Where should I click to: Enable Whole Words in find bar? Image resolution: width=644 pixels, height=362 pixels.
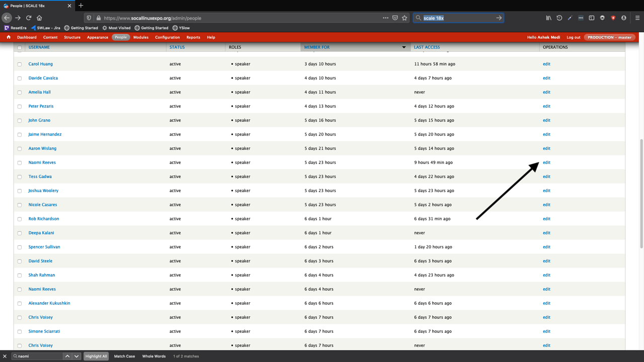pyautogui.click(x=154, y=356)
